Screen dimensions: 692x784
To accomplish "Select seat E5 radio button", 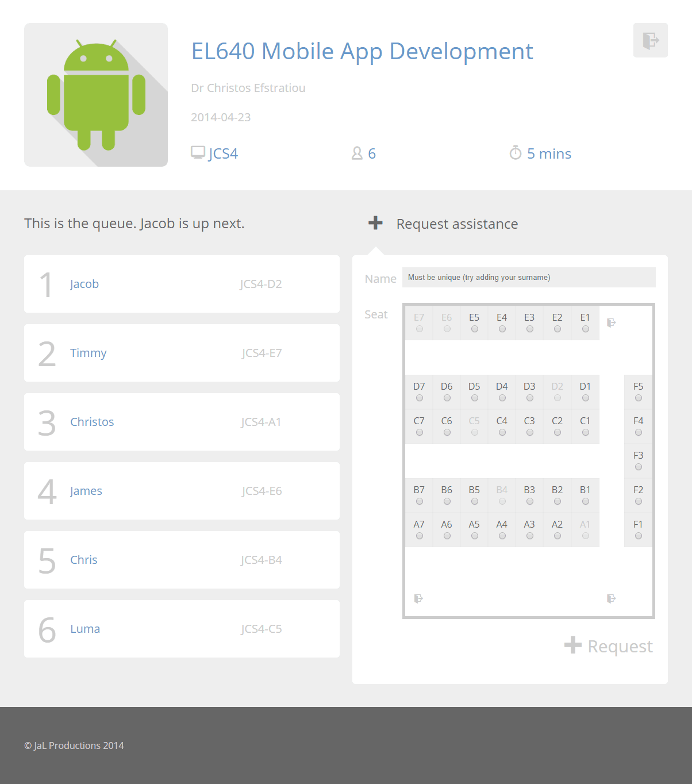I will click(474, 329).
